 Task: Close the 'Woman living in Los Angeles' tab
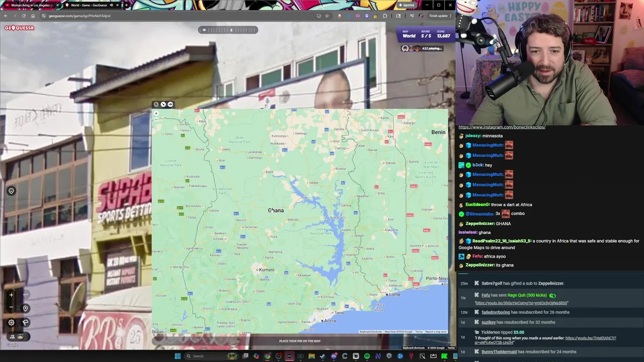pyautogui.click(x=57, y=5)
